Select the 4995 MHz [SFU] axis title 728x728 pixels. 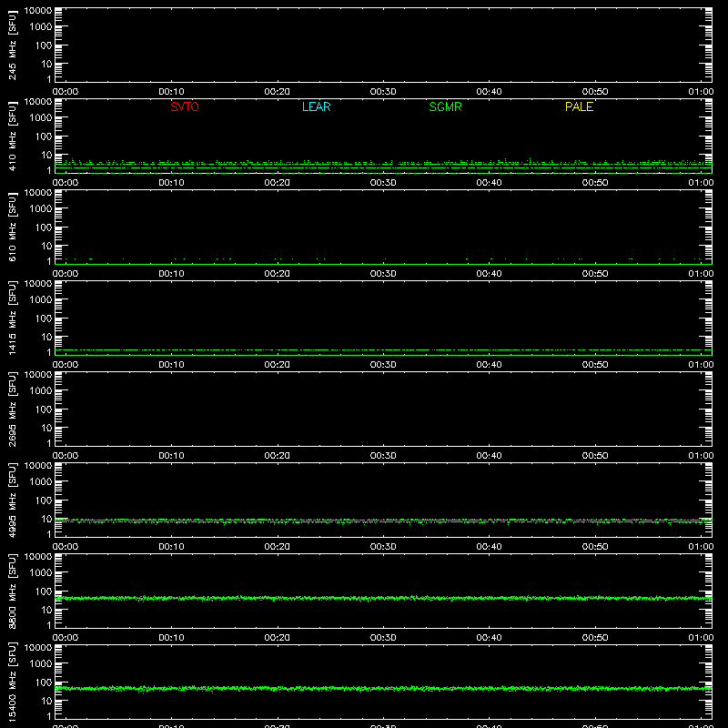[x=13, y=500]
